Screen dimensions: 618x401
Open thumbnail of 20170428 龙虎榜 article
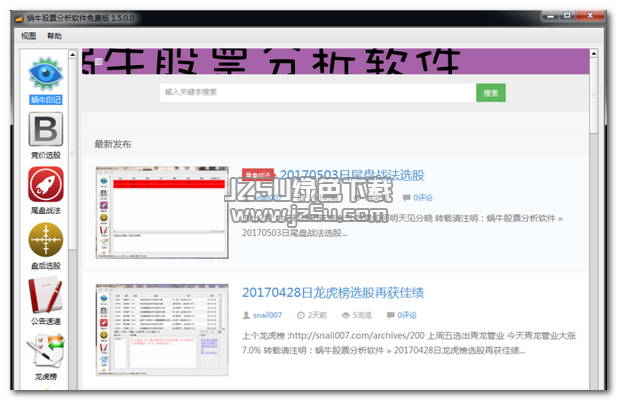pyautogui.click(x=162, y=330)
